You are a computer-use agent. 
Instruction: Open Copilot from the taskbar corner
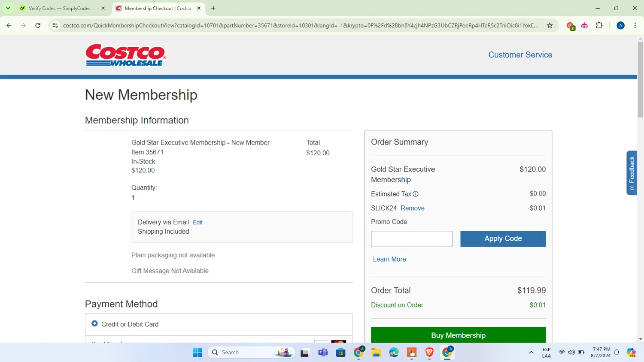tap(631, 353)
